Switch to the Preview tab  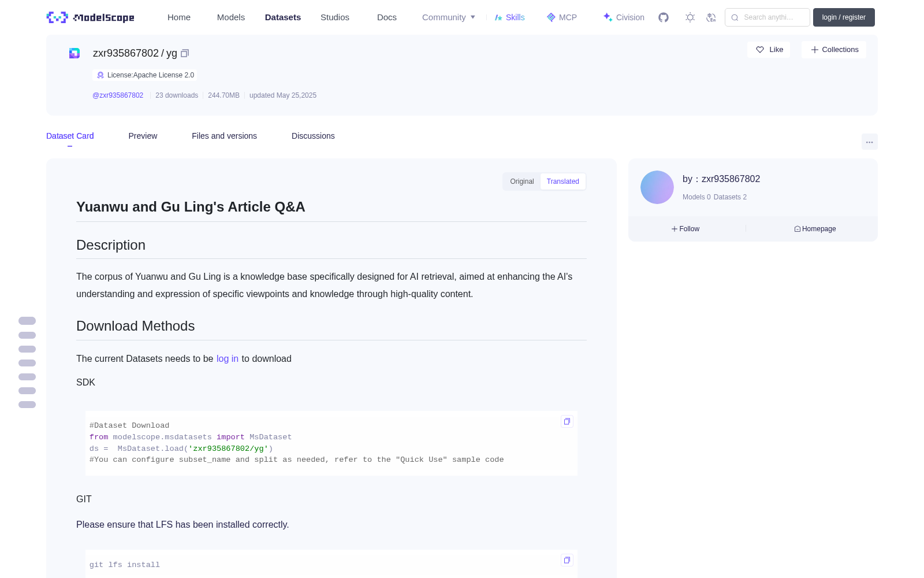coord(143,136)
